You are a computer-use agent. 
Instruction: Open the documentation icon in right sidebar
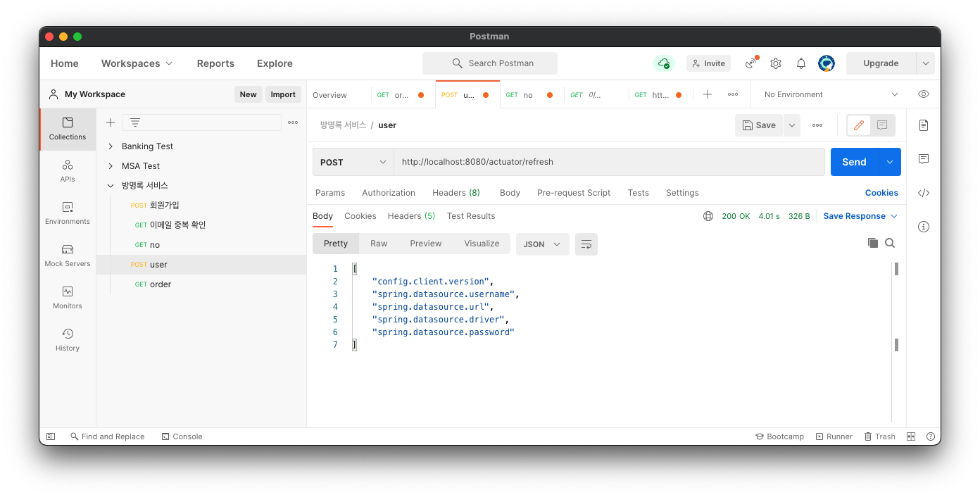tap(924, 125)
